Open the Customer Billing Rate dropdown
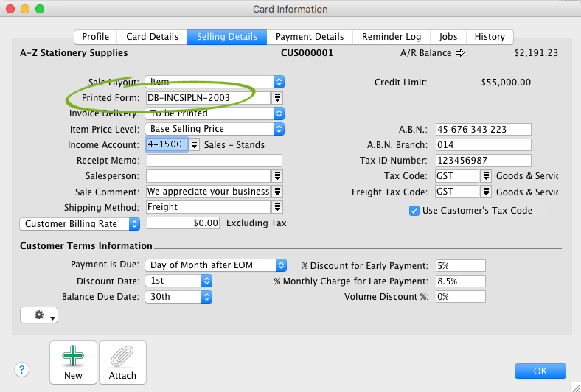Image resolution: width=581 pixels, height=392 pixels. click(x=133, y=223)
